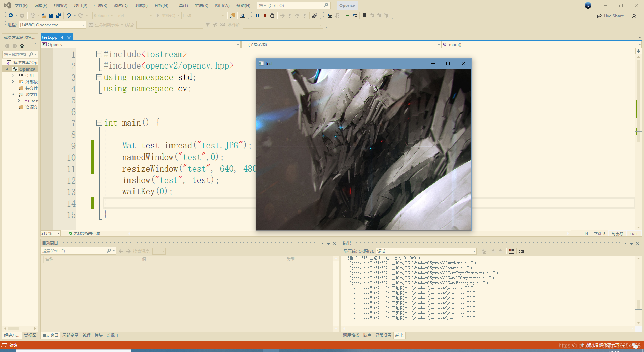The image size is (644, 352).
Task: Open the diagnostic screenshot tool icon
Action: tap(243, 15)
